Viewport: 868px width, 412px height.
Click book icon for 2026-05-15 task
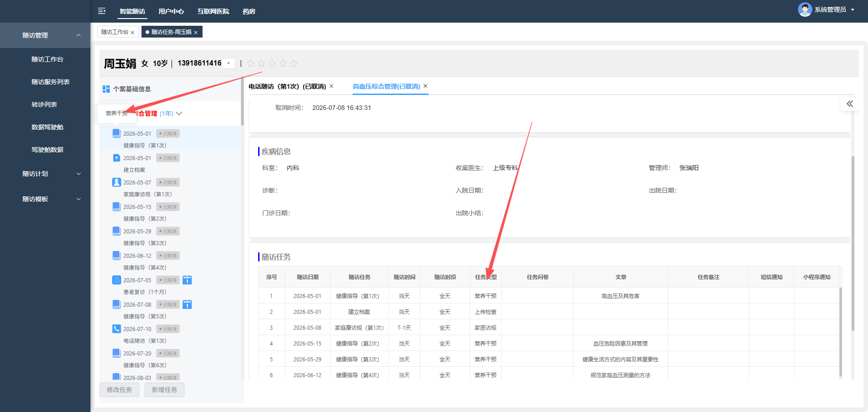117,207
